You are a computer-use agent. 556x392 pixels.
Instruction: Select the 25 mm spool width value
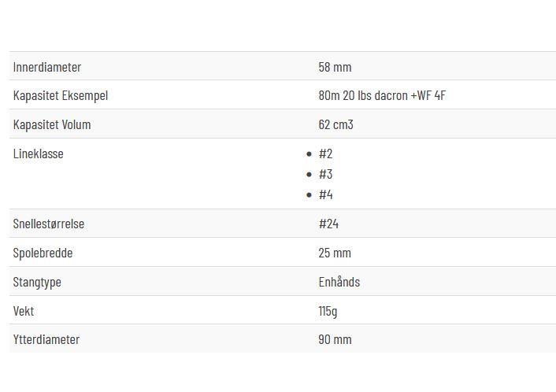[335, 253]
